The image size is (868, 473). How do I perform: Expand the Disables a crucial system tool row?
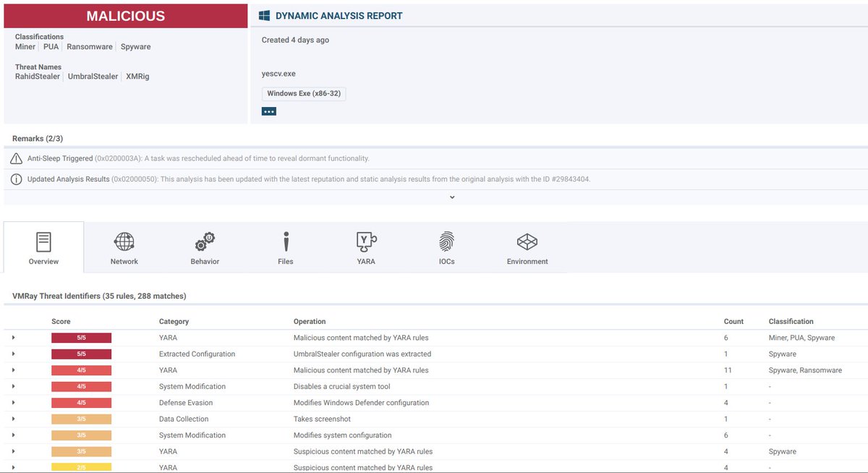[13, 386]
